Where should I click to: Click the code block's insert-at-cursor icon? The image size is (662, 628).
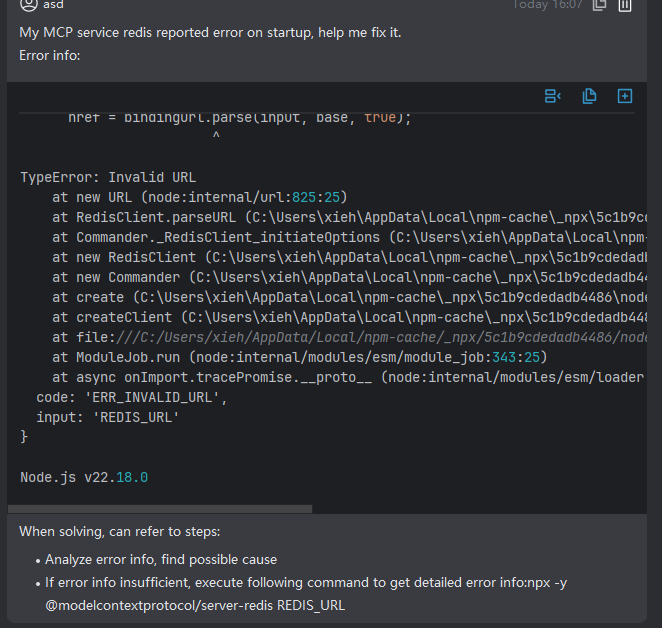[553, 96]
